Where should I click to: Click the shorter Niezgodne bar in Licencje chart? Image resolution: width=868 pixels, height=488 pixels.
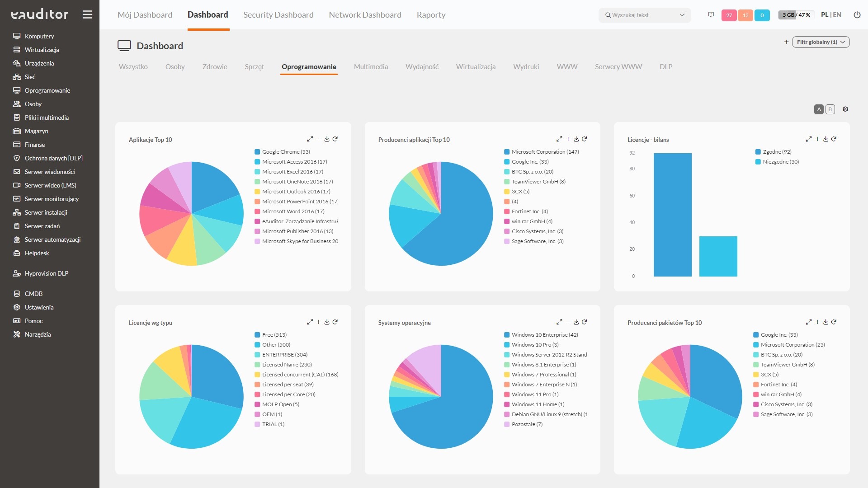(x=718, y=256)
